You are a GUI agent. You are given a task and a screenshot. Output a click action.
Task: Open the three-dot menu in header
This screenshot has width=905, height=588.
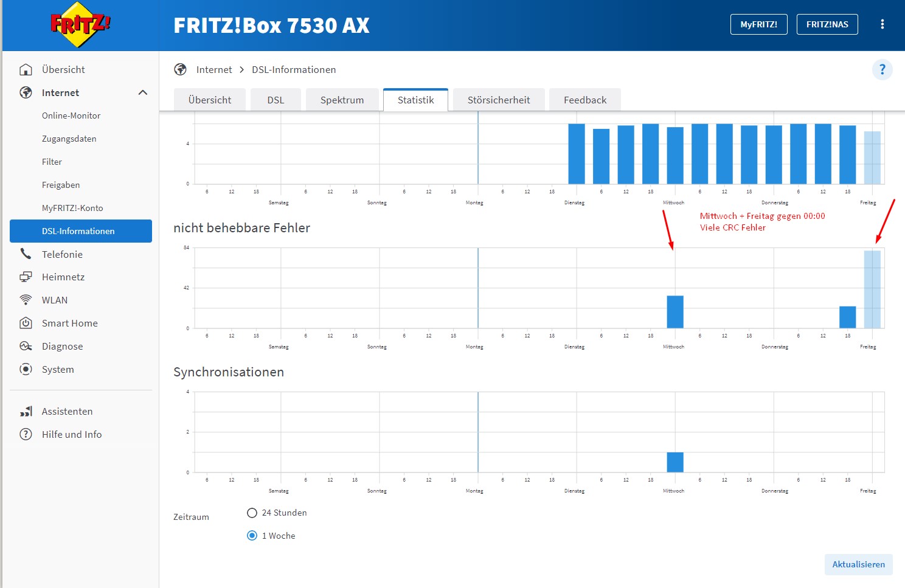pyautogui.click(x=882, y=24)
